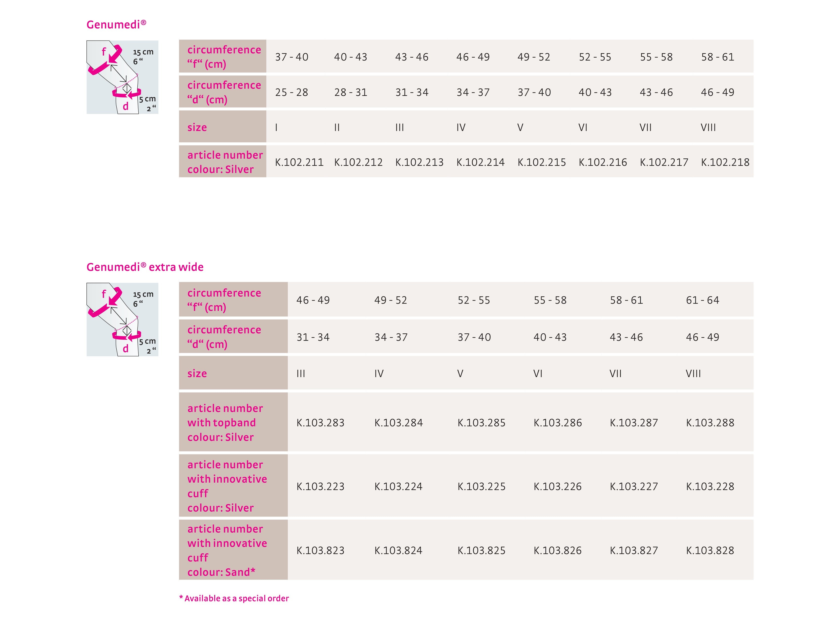The image size is (840, 623).
Task: Choose Sand colour article K.103.826
Action: 558,551
